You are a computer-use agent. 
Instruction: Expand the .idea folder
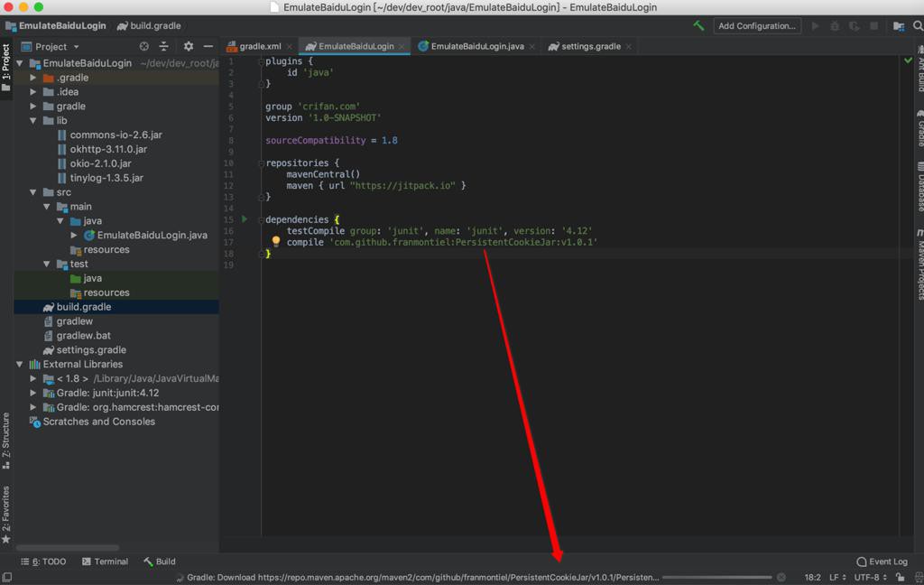pos(33,91)
